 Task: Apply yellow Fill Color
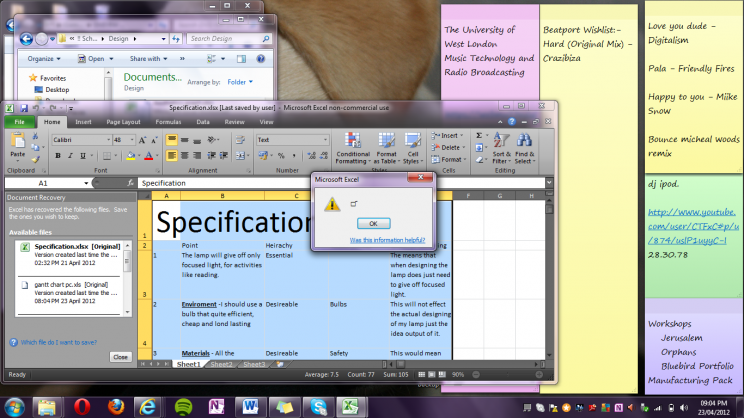pos(130,156)
